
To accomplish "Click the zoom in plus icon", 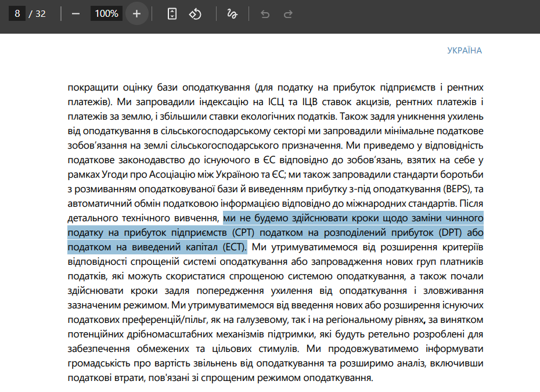I will click(x=136, y=14).
